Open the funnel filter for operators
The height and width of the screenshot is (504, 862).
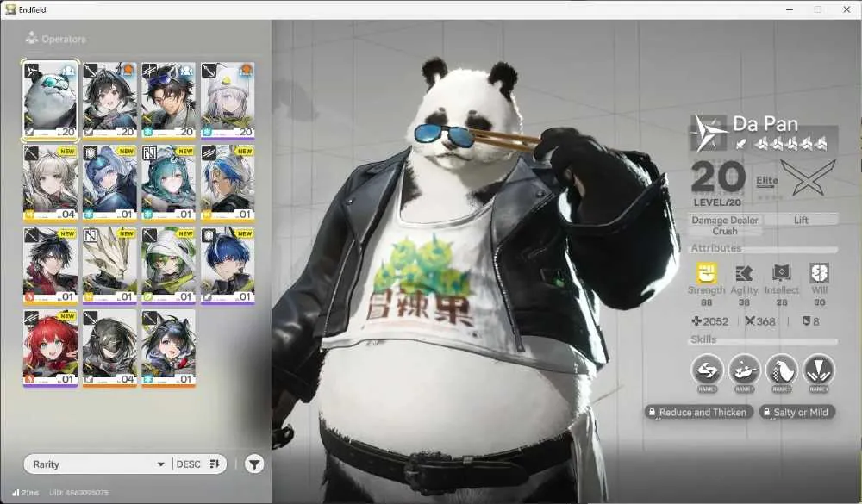[254, 464]
